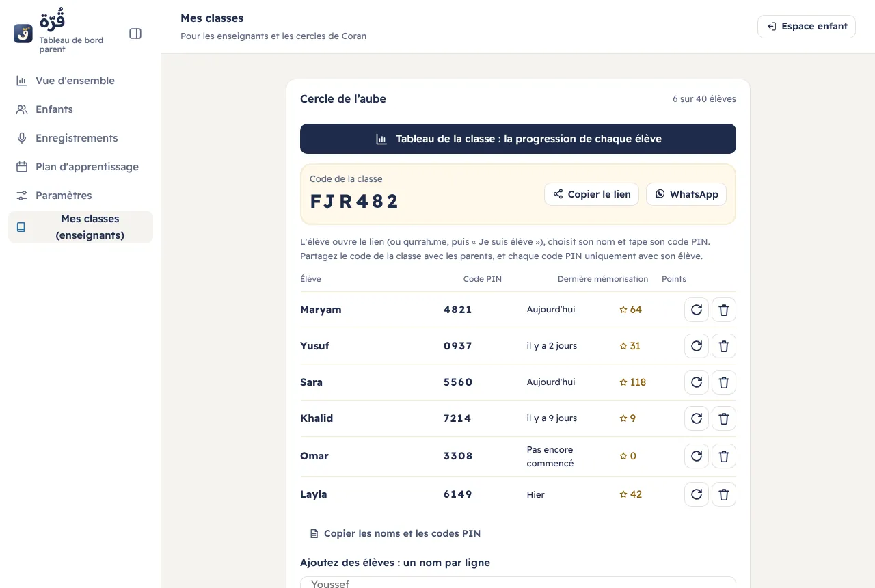Click Yusuf's PIN code 0937
Image resolution: width=875 pixels, height=588 pixels.
pos(458,346)
